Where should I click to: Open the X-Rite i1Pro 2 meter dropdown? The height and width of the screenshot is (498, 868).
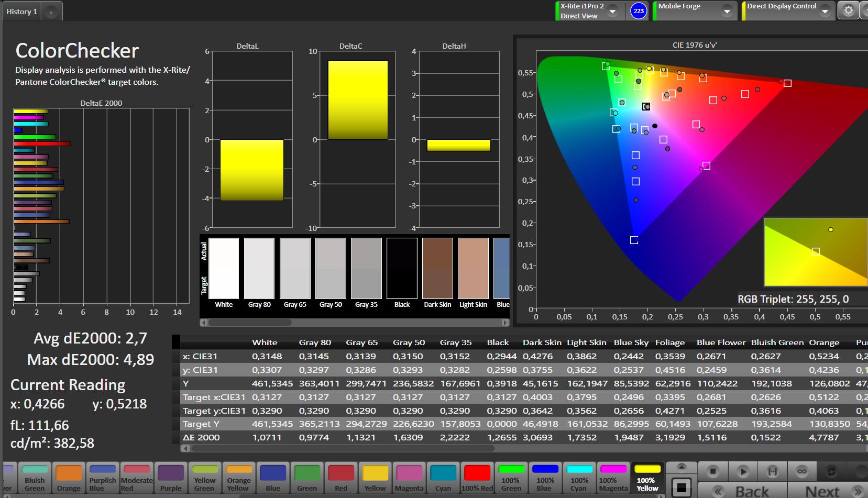pos(612,11)
